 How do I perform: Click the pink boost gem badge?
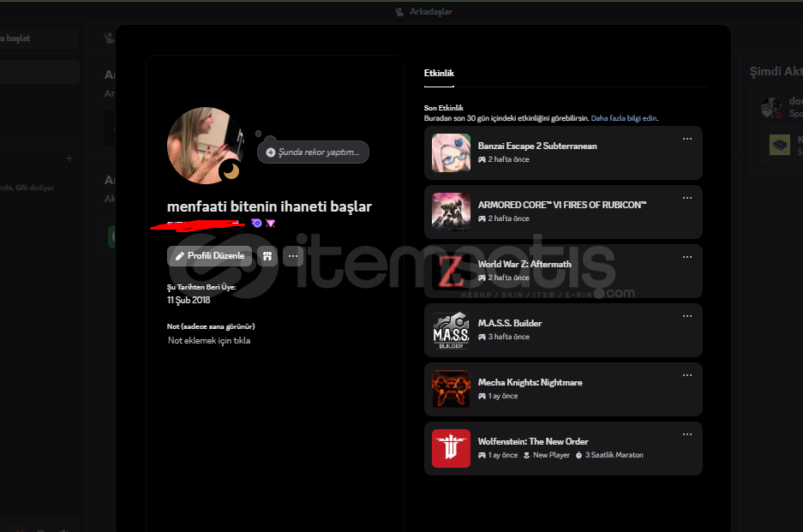pyautogui.click(x=271, y=223)
